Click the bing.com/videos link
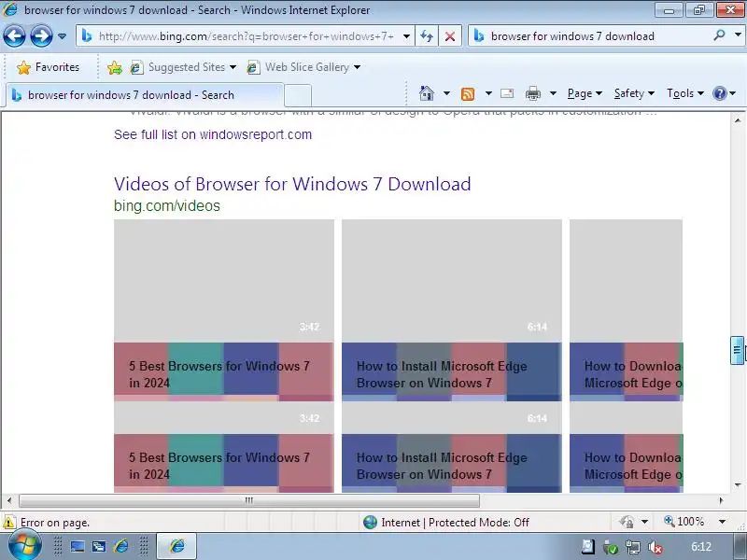The image size is (747, 560). tap(167, 205)
